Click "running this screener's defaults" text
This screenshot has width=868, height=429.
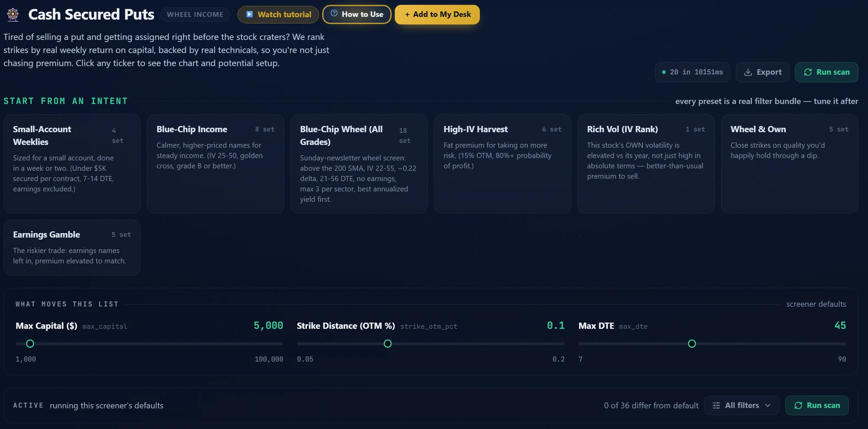tap(106, 405)
